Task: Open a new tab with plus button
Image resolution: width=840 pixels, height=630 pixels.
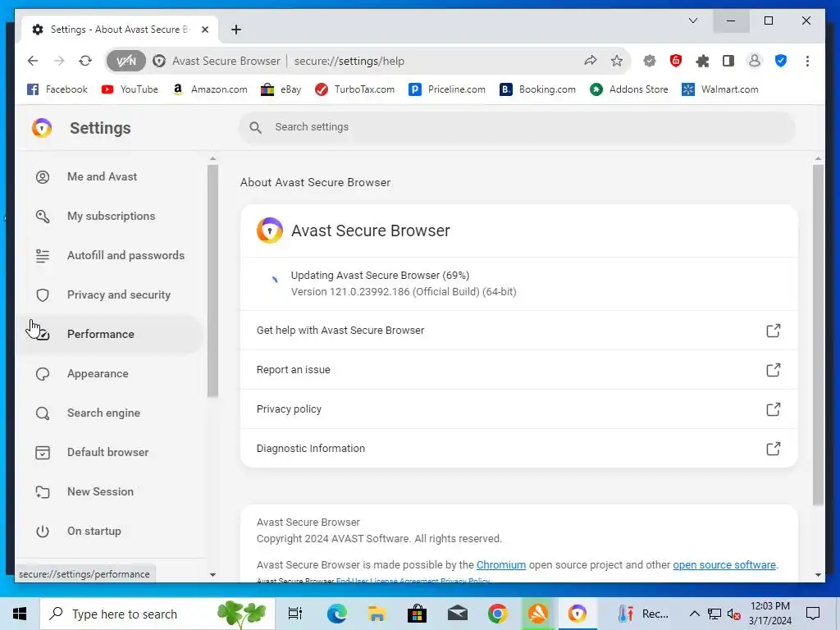Action: [x=236, y=30]
